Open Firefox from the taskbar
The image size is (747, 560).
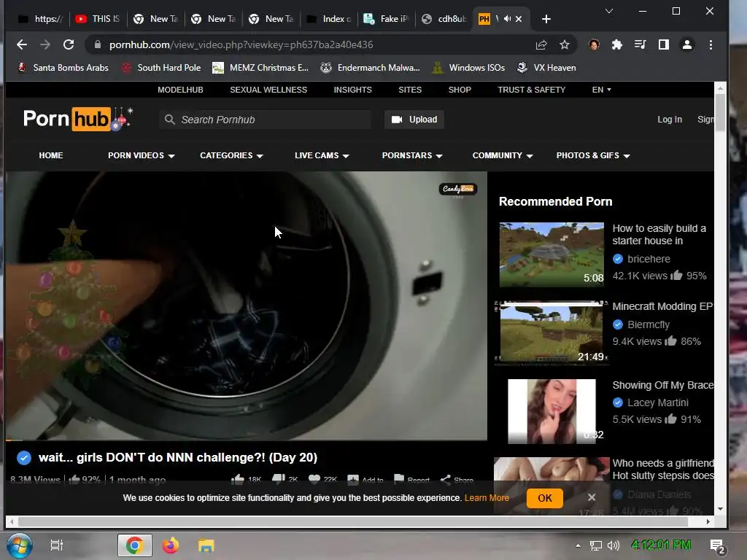coord(171,545)
